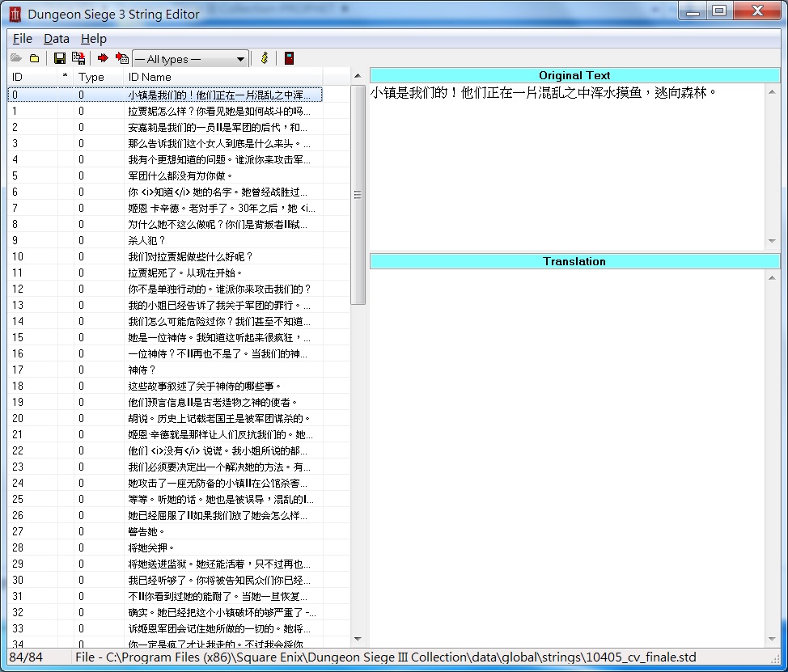
Task: Open the Data menu
Action: 57,39
